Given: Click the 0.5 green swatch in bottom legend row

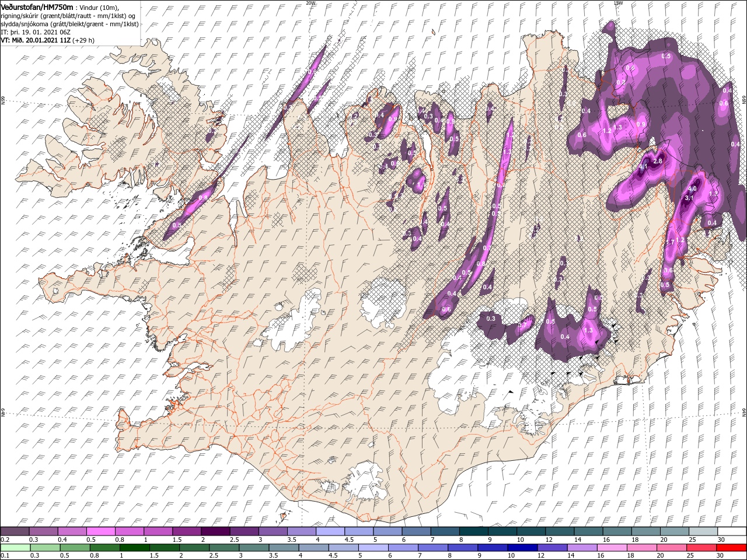Looking at the screenshot, I should [x=75, y=548].
